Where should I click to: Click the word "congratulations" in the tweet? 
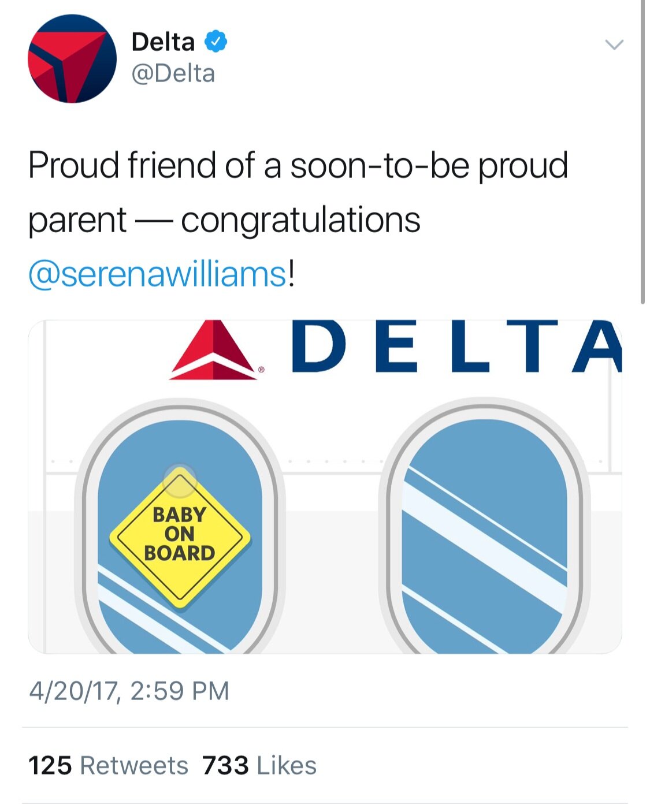(x=300, y=220)
